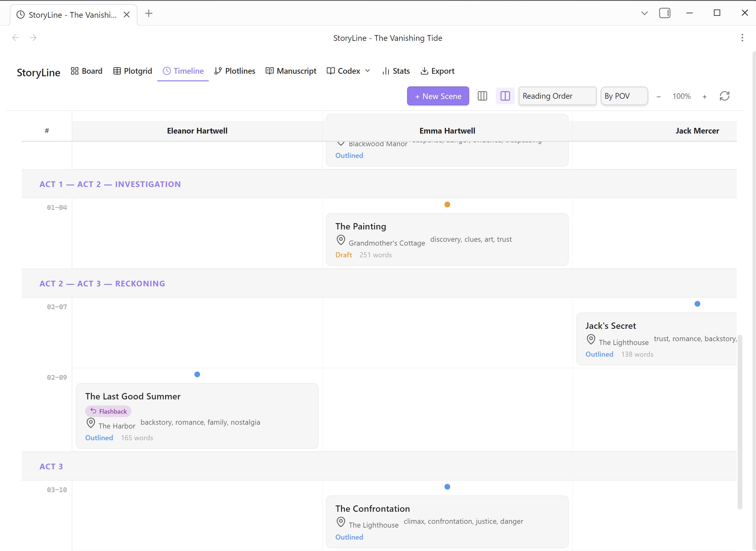Click the blue marker above Jack's Secret
The height and width of the screenshot is (551, 756).
tap(697, 304)
